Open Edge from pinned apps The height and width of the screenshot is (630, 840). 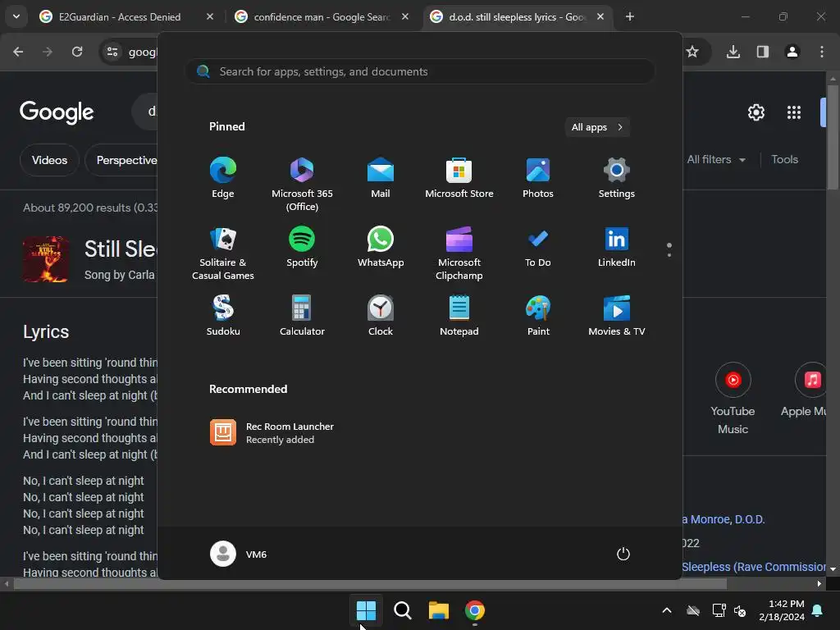click(223, 178)
